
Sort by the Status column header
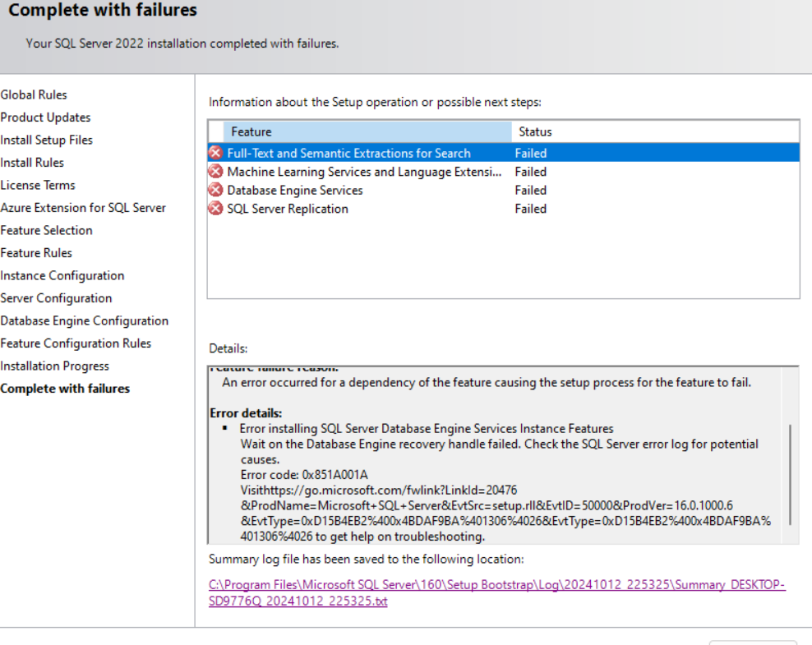tap(655, 131)
